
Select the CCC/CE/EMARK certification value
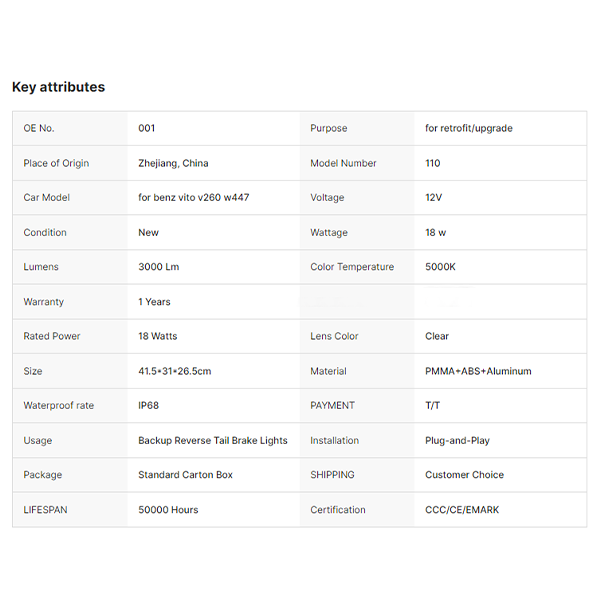tap(462, 510)
